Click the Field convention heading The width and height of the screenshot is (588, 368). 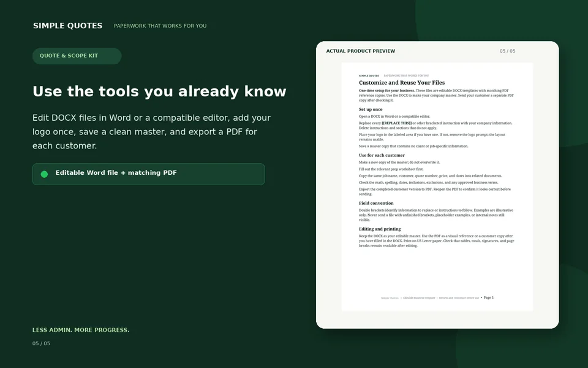click(x=376, y=203)
